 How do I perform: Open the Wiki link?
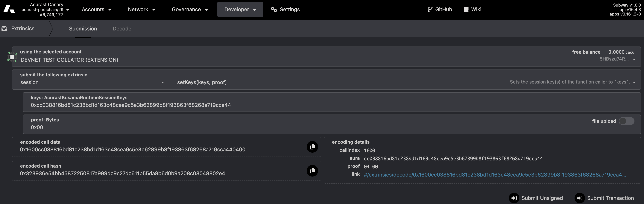(473, 10)
